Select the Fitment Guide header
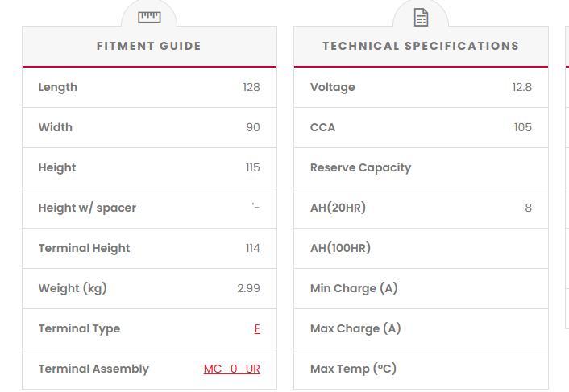The image size is (569, 392). pos(149,46)
